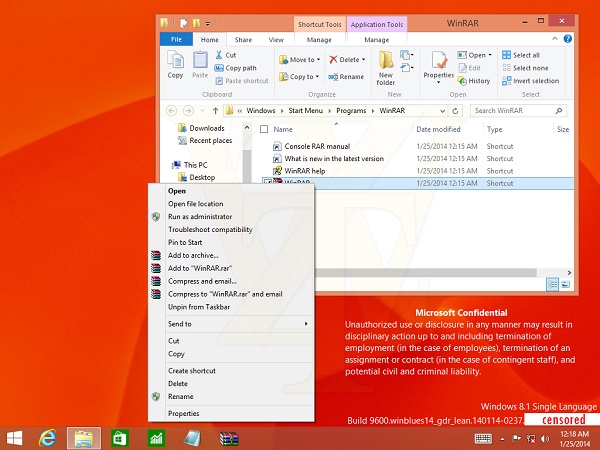The height and width of the screenshot is (450, 600).
Task: Choose Run as administrator in context menu
Action: point(200,216)
